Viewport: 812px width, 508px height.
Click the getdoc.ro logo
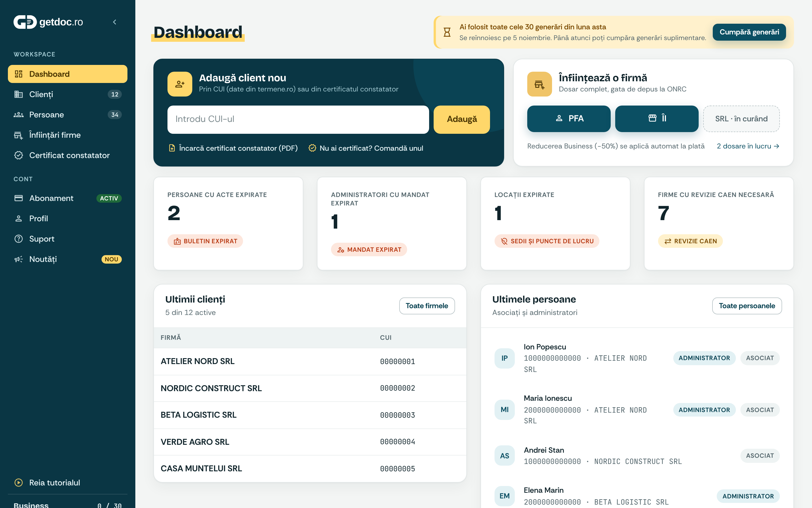click(x=48, y=22)
